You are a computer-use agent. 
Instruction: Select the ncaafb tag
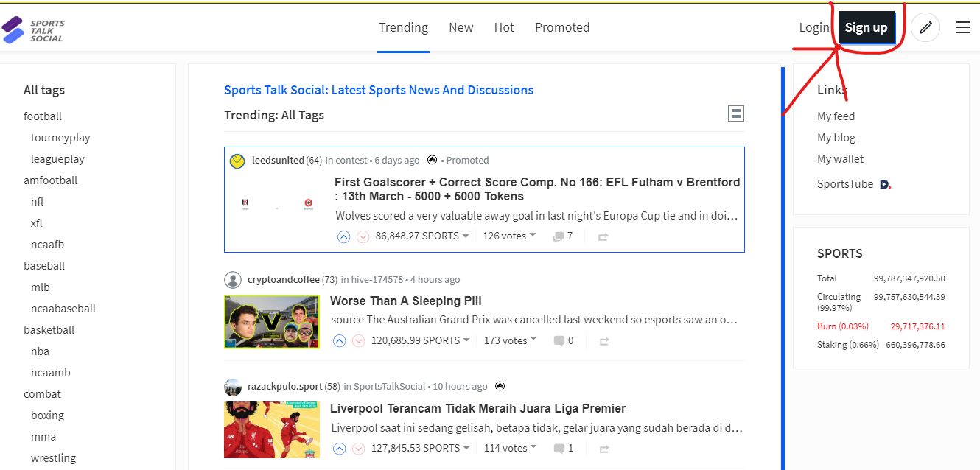(47, 245)
